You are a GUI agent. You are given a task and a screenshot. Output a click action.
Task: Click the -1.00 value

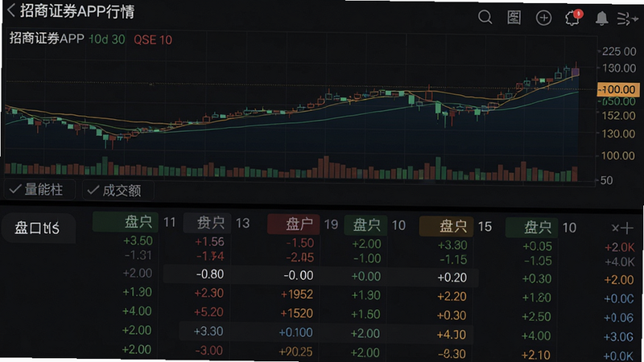[x=367, y=258]
